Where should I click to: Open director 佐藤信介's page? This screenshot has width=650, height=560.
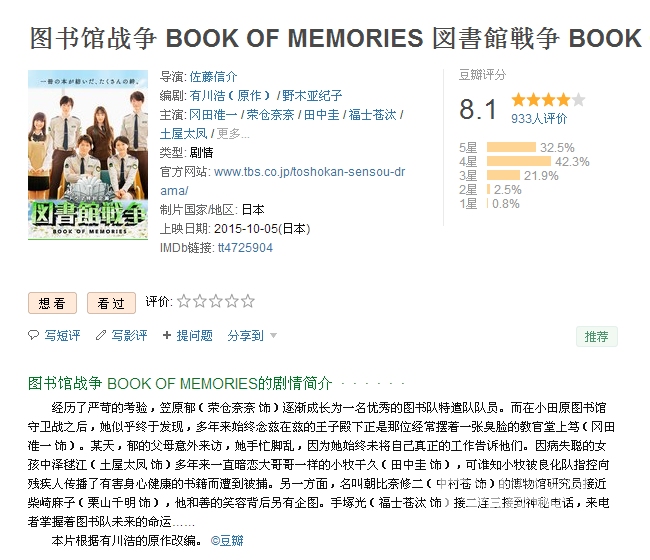point(213,76)
